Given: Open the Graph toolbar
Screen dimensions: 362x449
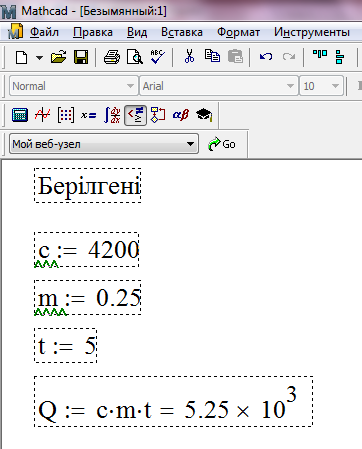Looking at the screenshot, I should click(43, 115).
